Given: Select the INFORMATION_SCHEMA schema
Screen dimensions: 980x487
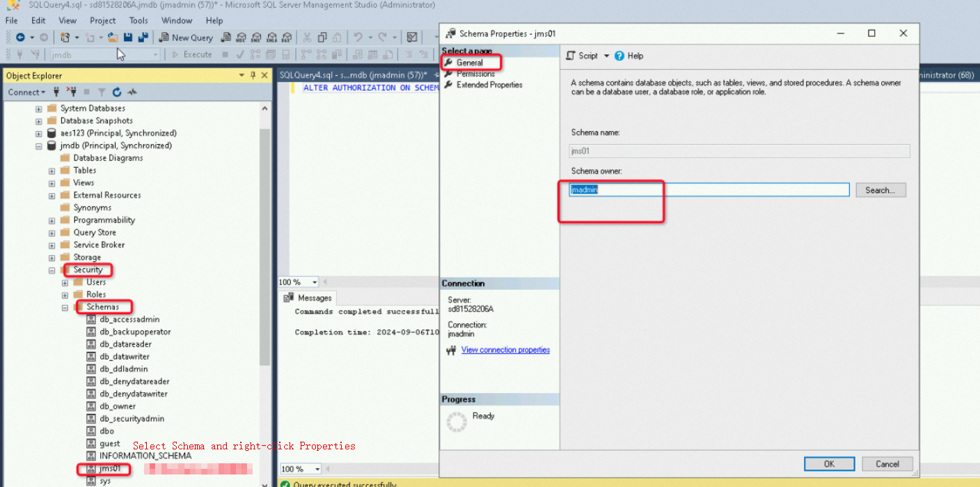Looking at the screenshot, I should (145, 456).
